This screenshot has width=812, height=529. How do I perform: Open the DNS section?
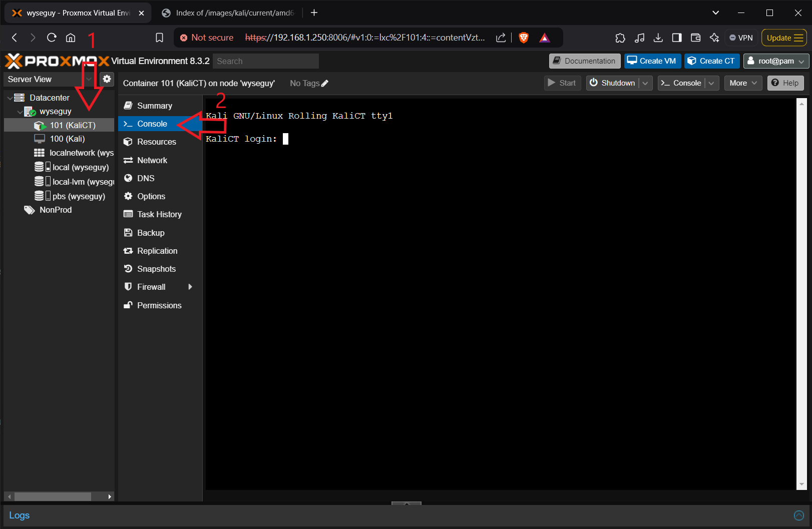coord(160,178)
